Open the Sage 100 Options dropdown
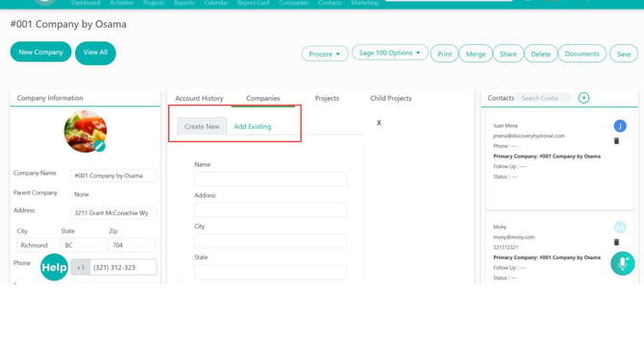Image resolution: width=644 pixels, height=361 pixels. tap(389, 53)
